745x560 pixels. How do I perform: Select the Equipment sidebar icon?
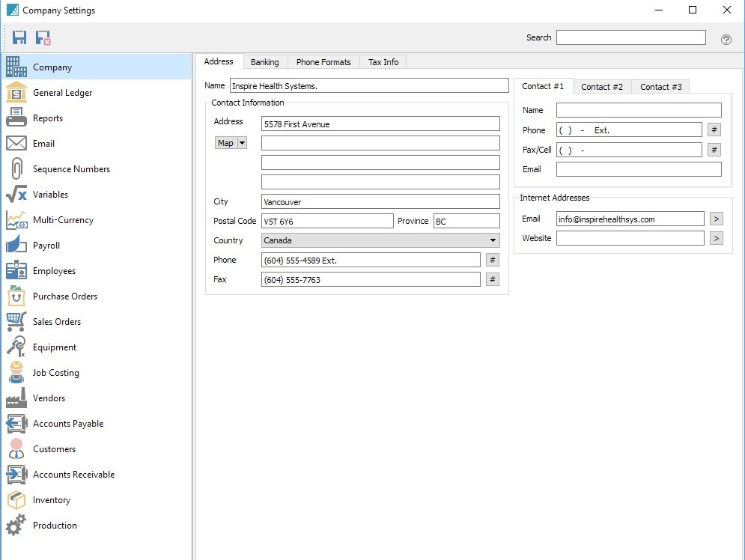click(x=16, y=347)
